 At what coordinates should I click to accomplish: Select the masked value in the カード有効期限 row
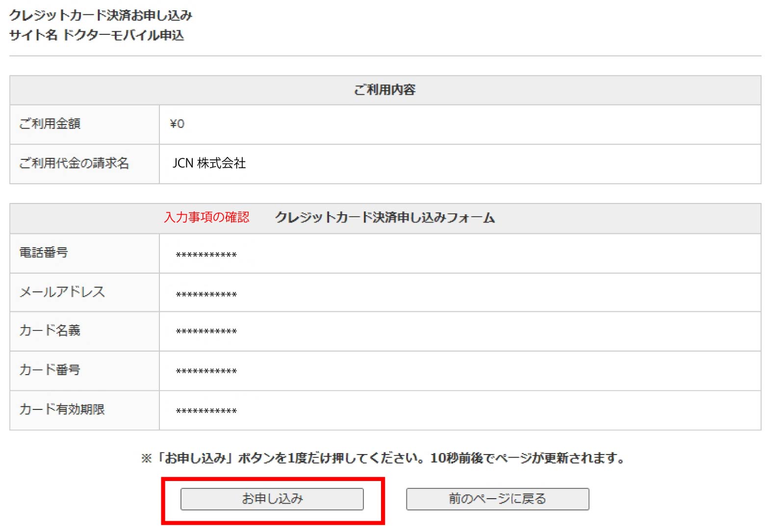click(x=206, y=411)
